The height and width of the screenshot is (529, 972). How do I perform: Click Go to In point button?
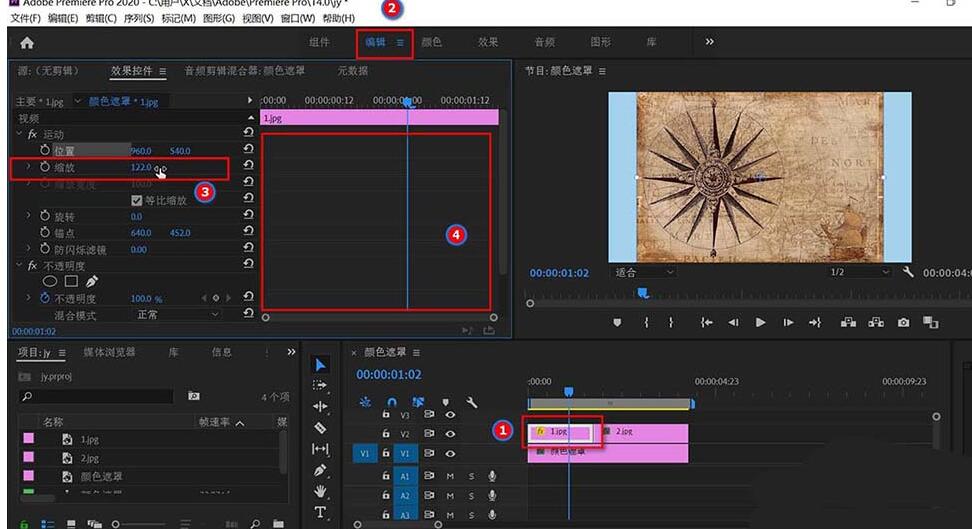(x=707, y=322)
